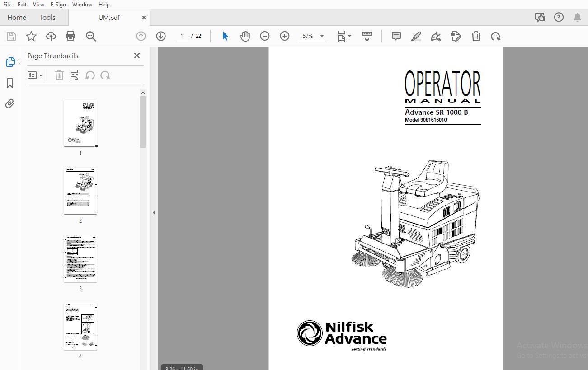Collapse the navigation pane arrow
The width and height of the screenshot is (588, 370).
click(154, 212)
